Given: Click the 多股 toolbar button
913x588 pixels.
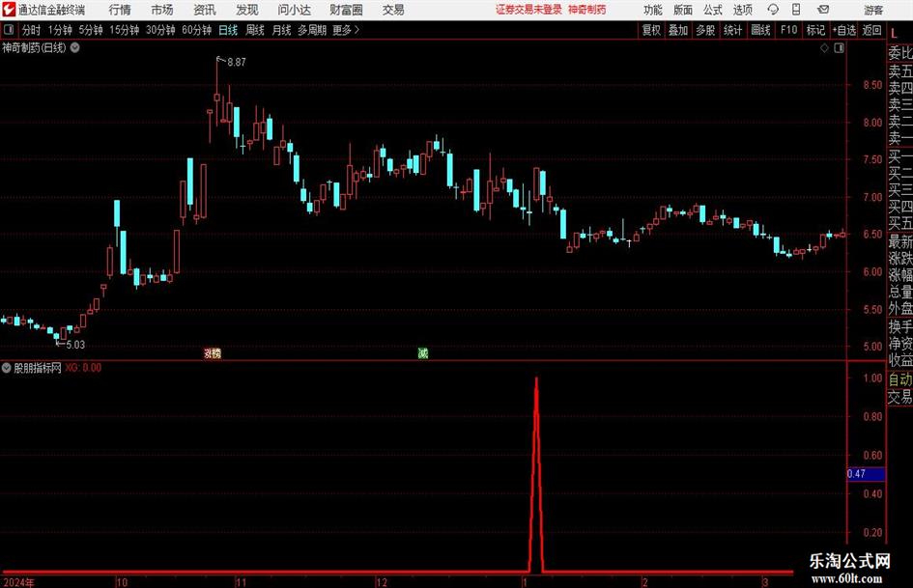Looking at the screenshot, I should pos(705,30).
